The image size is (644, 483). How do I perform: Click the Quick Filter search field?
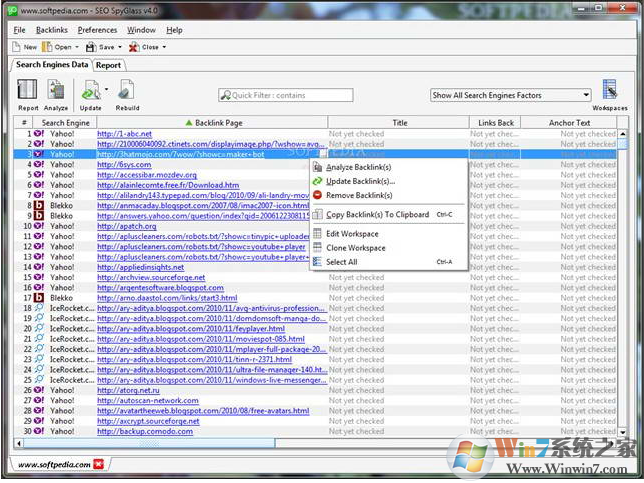pyautogui.click(x=286, y=95)
